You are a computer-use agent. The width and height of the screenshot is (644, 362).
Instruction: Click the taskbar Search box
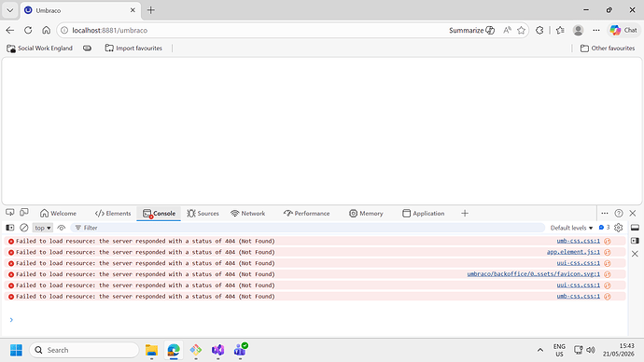point(84,350)
